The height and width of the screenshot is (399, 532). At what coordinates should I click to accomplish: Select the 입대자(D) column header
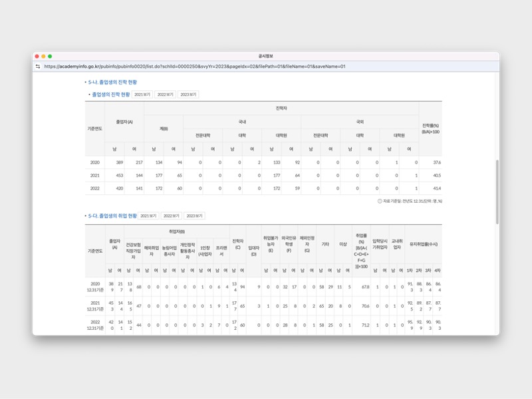pos(253,251)
